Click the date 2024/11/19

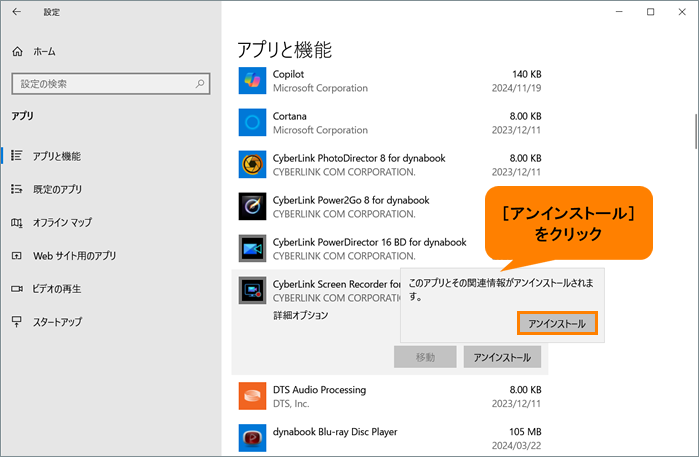(516, 88)
